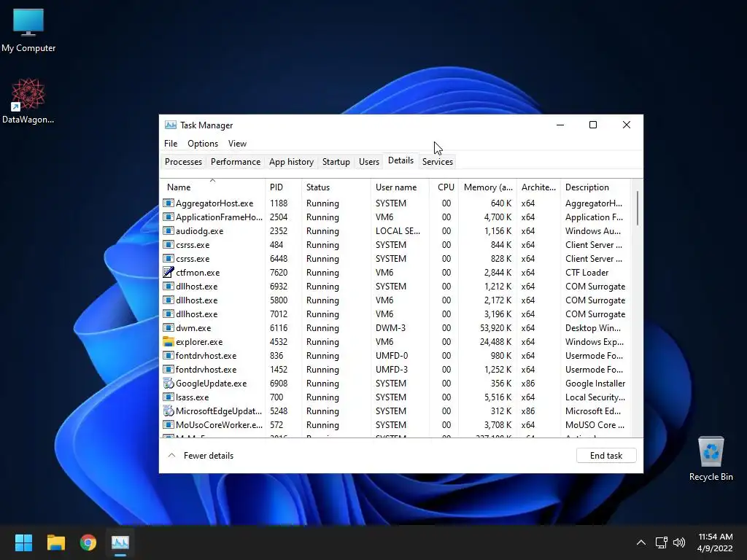The height and width of the screenshot is (560, 747).
Task: Select csrss.exe row with PID 6448
Action: [395, 259]
